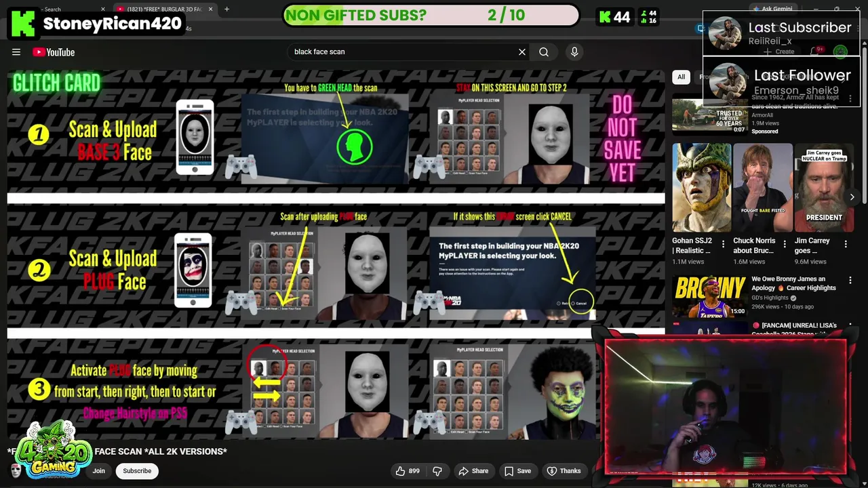Open options for the Bronny James video

850,280
